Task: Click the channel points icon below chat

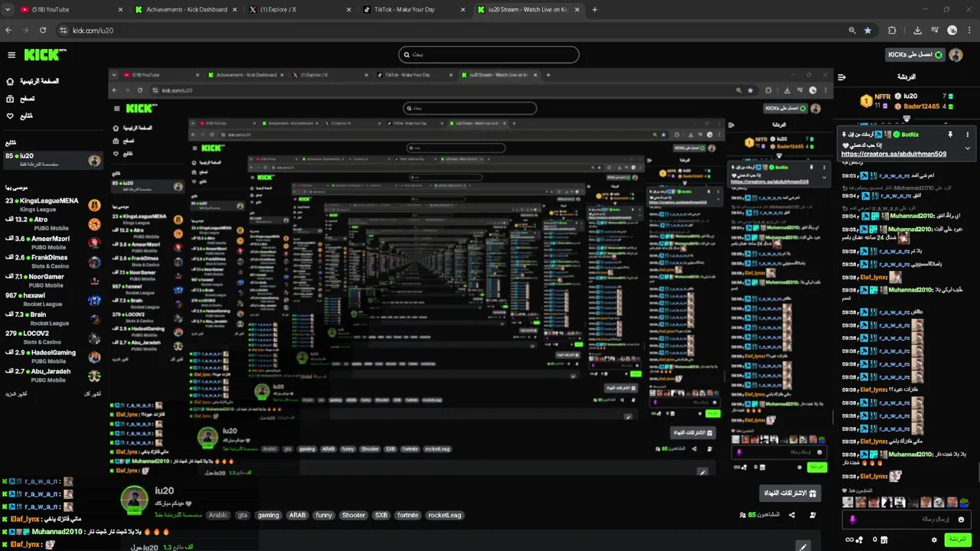Action: [x=860, y=540]
